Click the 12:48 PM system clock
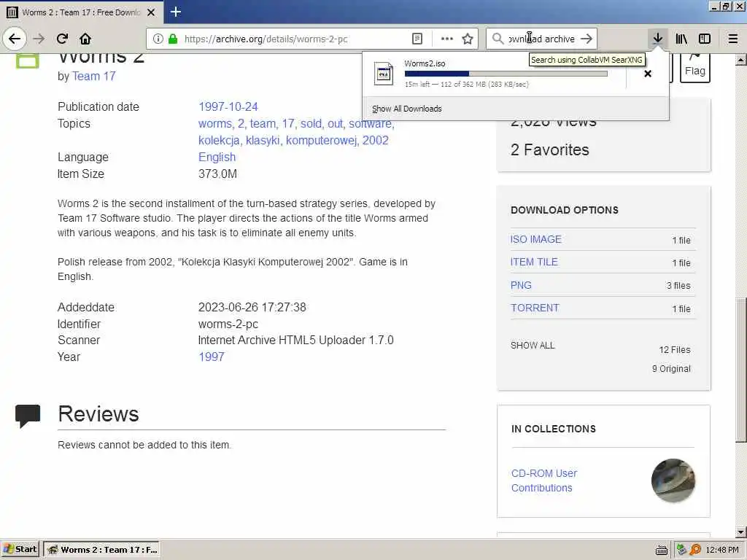This screenshot has height=560, width=747. point(722,550)
